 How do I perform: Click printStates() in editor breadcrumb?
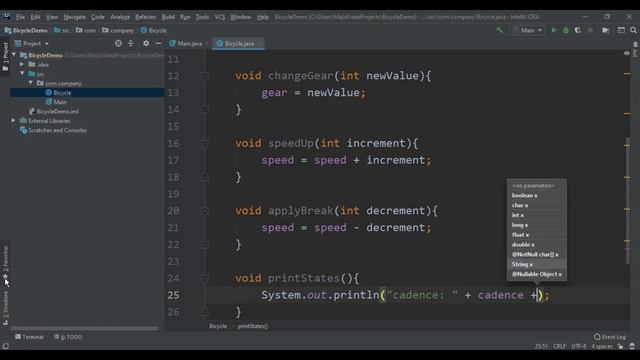tap(253, 326)
